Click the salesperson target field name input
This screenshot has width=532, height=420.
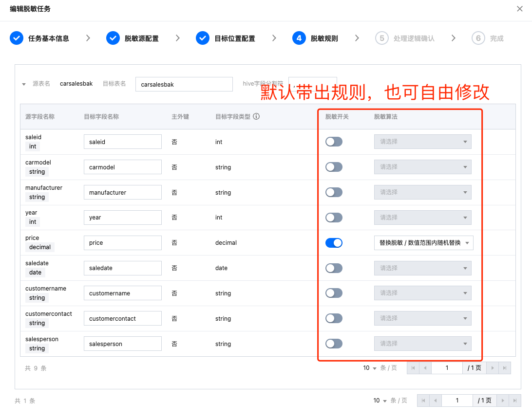tap(122, 344)
